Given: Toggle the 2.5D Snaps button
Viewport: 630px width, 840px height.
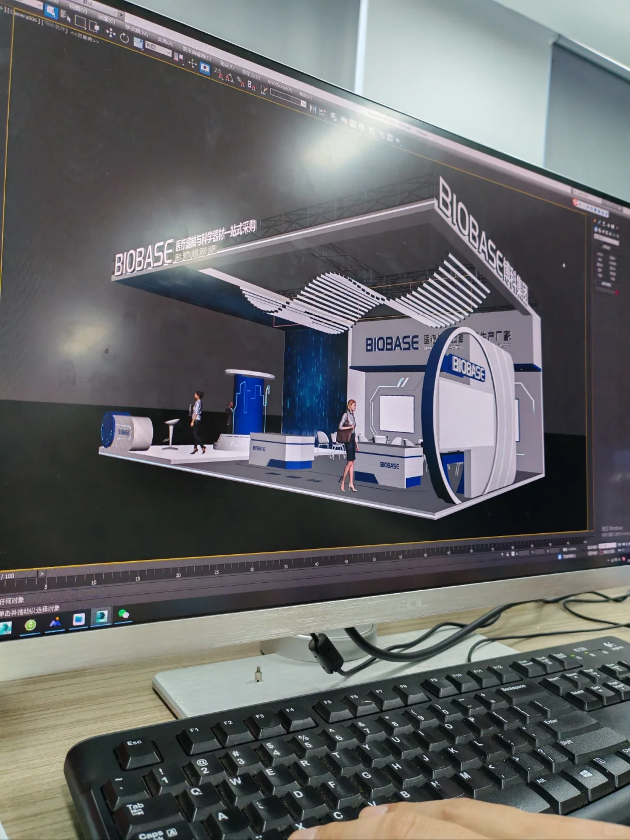Looking at the screenshot, I should tap(219, 74).
